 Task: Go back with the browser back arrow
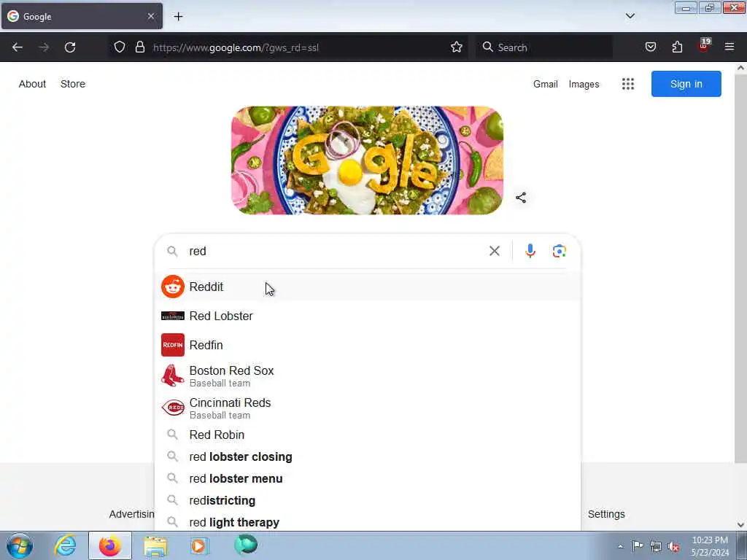coord(18,47)
